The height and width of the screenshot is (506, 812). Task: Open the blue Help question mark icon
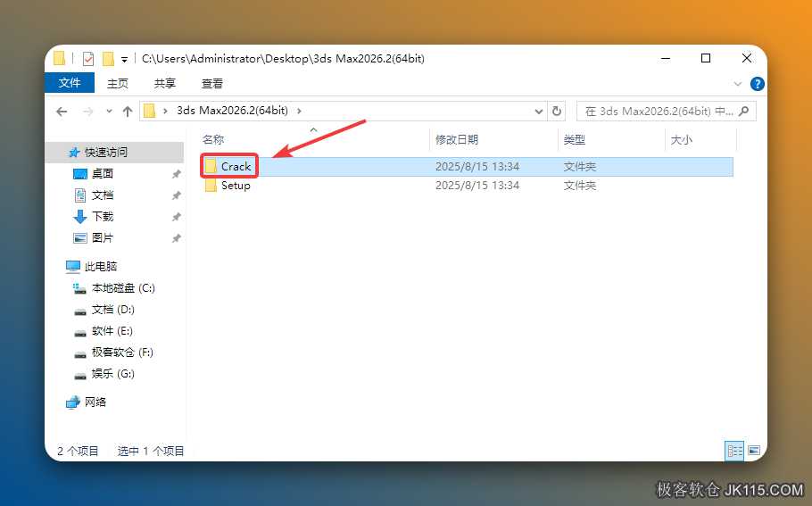click(757, 84)
